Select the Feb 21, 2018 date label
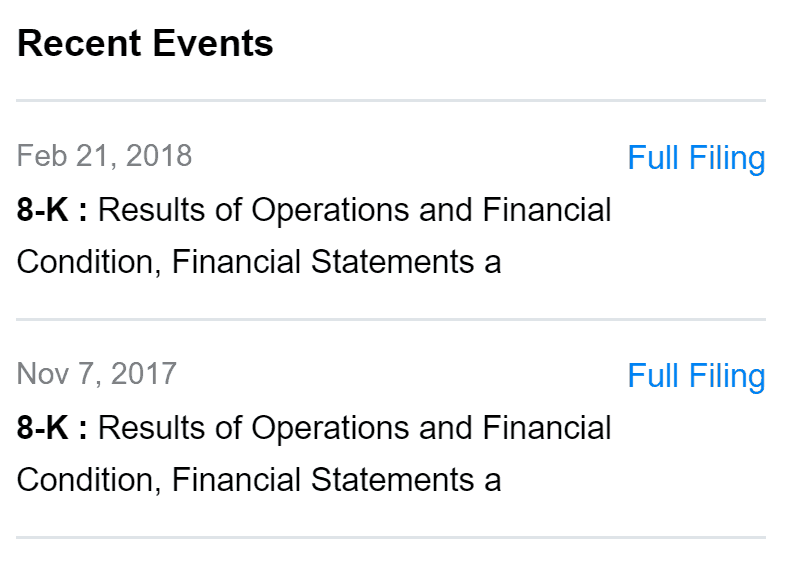Screen dimensions: 786x565 pyautogui.click(x=104, y=156)
